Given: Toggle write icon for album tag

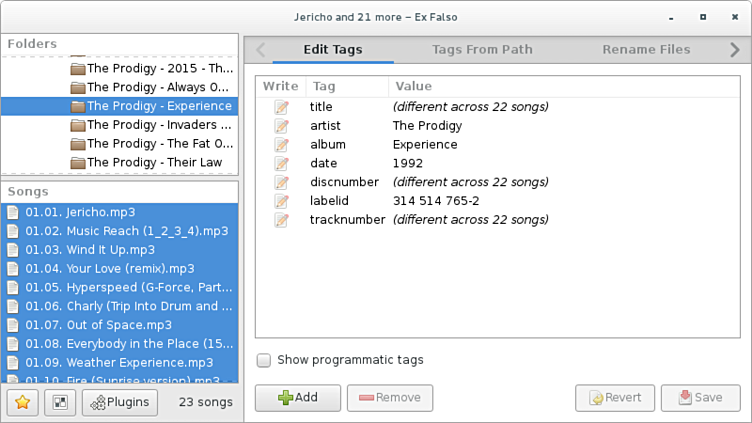Looking at the screenshot, I should click(281, 145).
